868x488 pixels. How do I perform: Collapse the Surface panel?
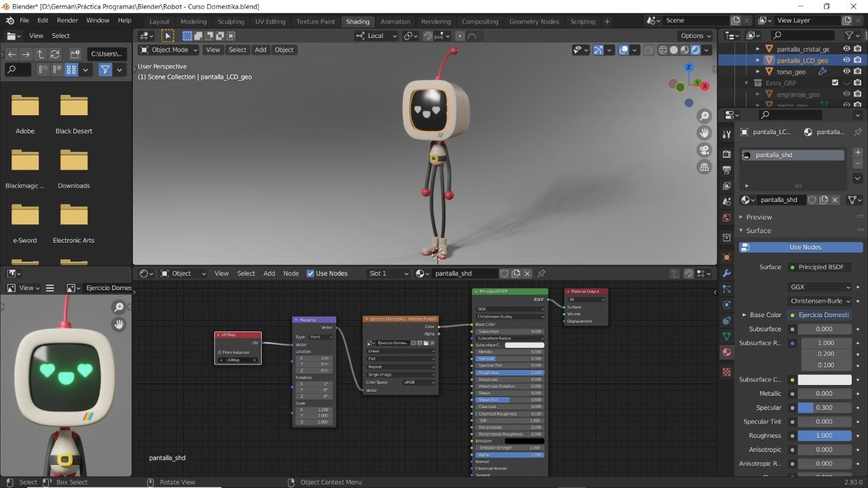tap(759, 230)
